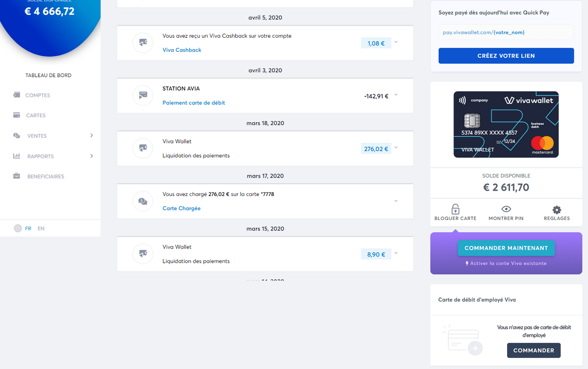This screenshot has width=588, height=369.
Task: Click the STATION AVIA payment card icon
Action: coord(143,96)
